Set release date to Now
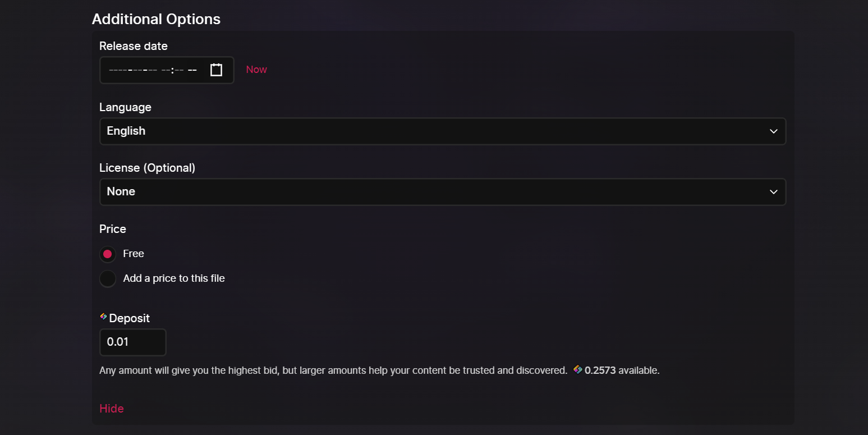 256,70
